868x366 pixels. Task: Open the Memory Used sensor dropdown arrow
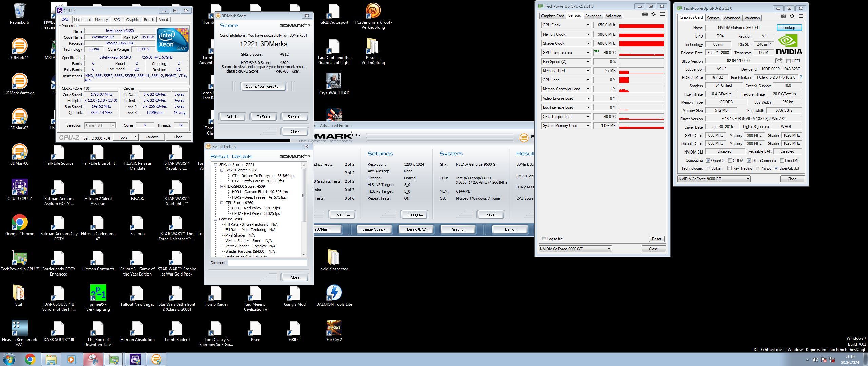click(588, 71)
